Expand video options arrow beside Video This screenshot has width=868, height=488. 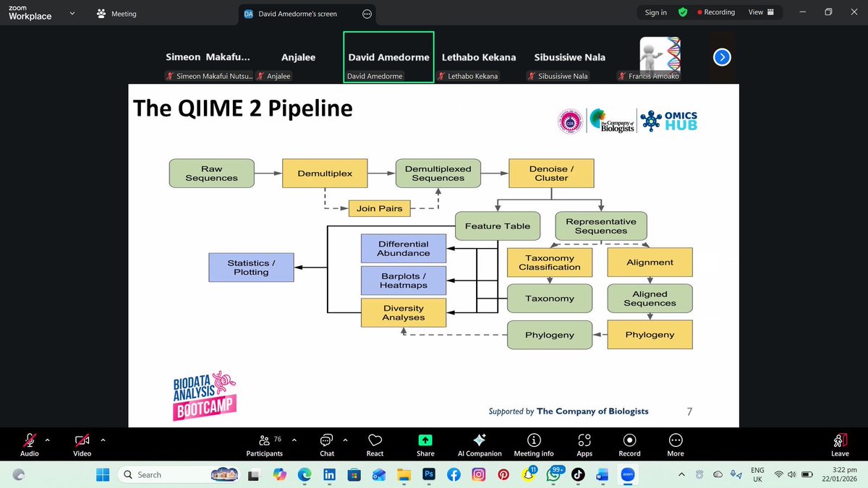(103, 440)
